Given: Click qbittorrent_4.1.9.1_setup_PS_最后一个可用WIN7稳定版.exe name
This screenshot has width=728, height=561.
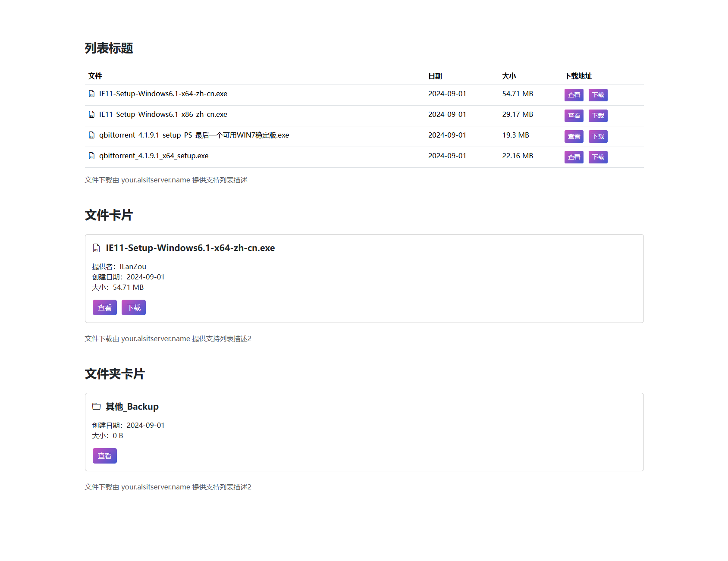Looking at the screenshot, I should 194,135.
